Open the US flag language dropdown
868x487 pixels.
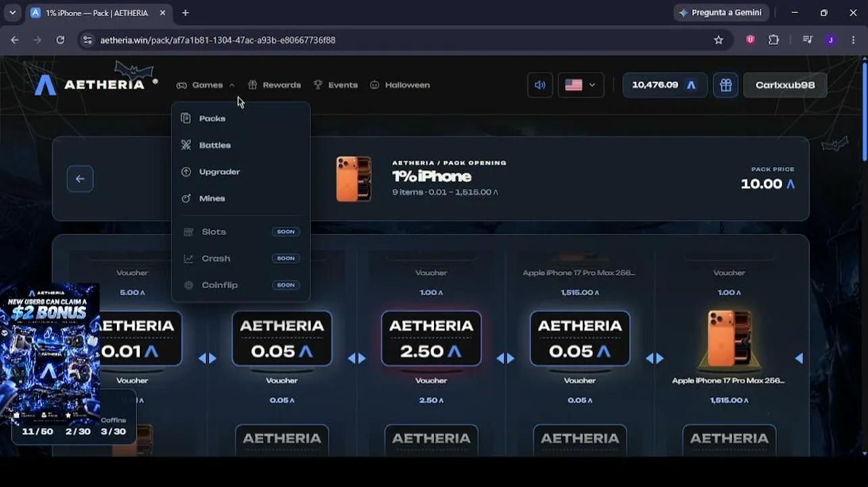coord(581,85)
